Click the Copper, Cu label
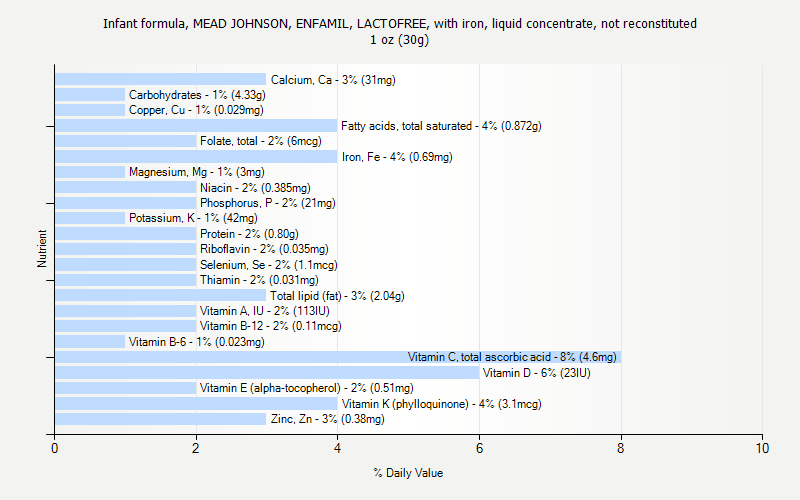Viewport: 800px width, 500px height. (196, 110)
